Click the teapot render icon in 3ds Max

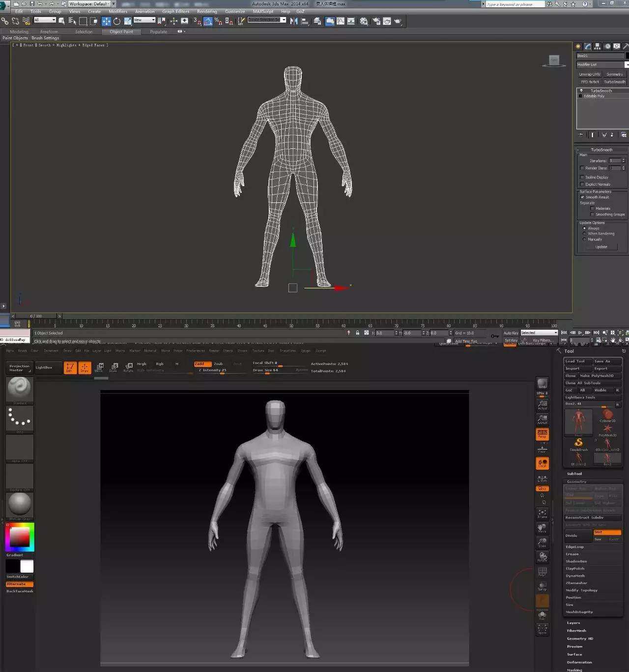click(398, 21)
